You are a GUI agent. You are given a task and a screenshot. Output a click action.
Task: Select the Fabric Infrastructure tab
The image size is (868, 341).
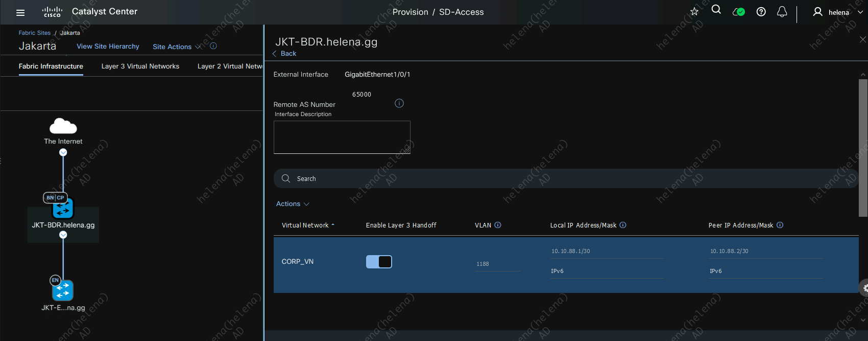click(x=51, y=66)
